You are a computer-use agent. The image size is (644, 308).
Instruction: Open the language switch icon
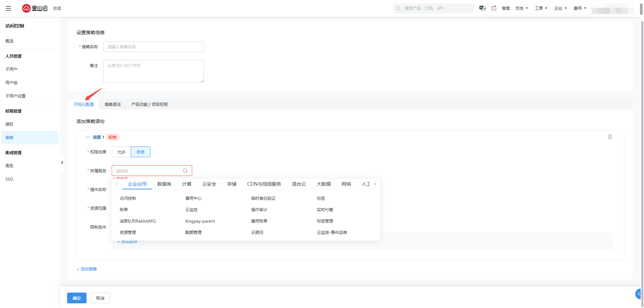483,8
